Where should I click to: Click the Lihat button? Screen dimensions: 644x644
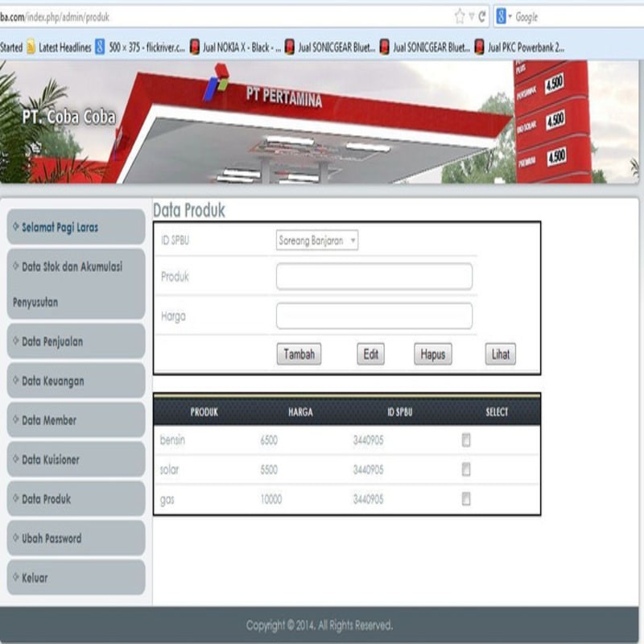tap(500, 354)
